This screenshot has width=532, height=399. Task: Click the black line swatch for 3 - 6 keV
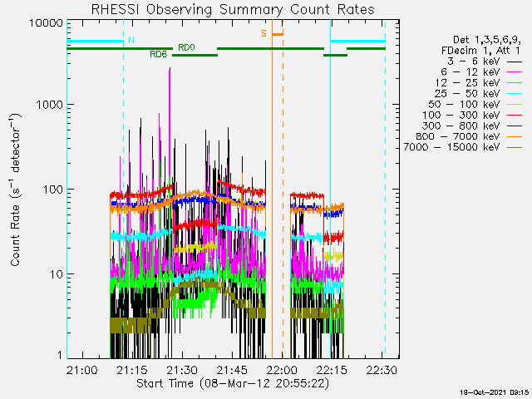515,62
